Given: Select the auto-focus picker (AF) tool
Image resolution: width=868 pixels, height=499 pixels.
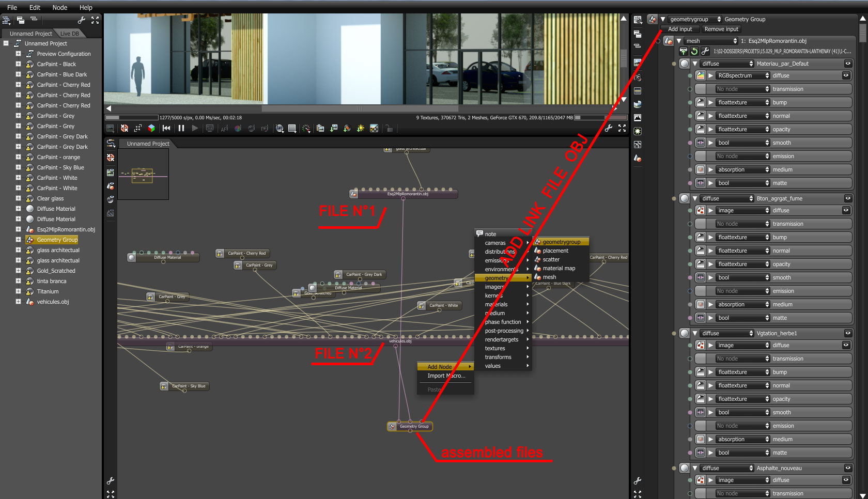Looking at the screenshot, I should (224, 128).
